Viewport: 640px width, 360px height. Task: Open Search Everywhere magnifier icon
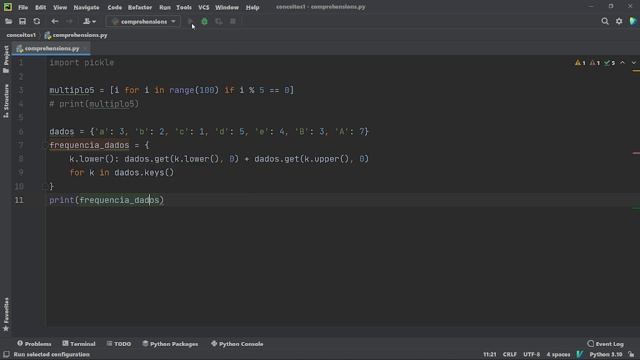(x=605, y=21)
